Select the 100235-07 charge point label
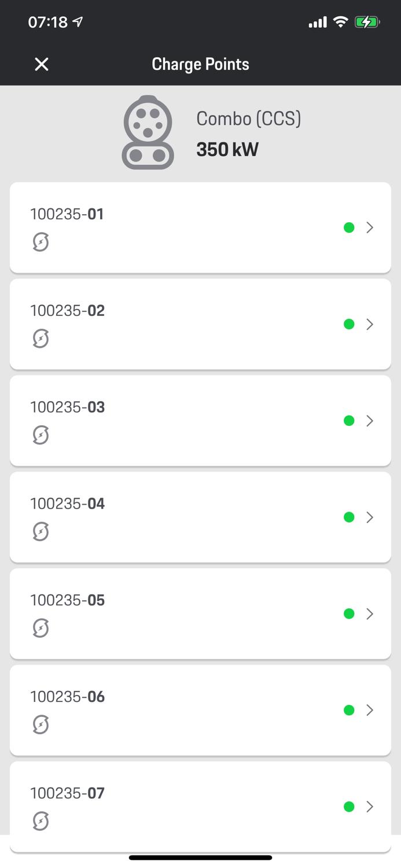The width and height of the screenshot is (401, 868). (x=68, y=793)
